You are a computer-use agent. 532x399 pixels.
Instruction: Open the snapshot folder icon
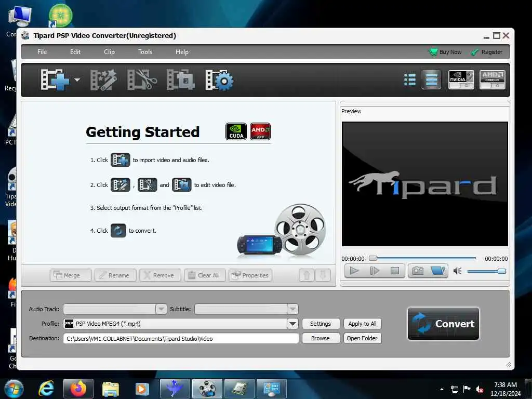437,271
